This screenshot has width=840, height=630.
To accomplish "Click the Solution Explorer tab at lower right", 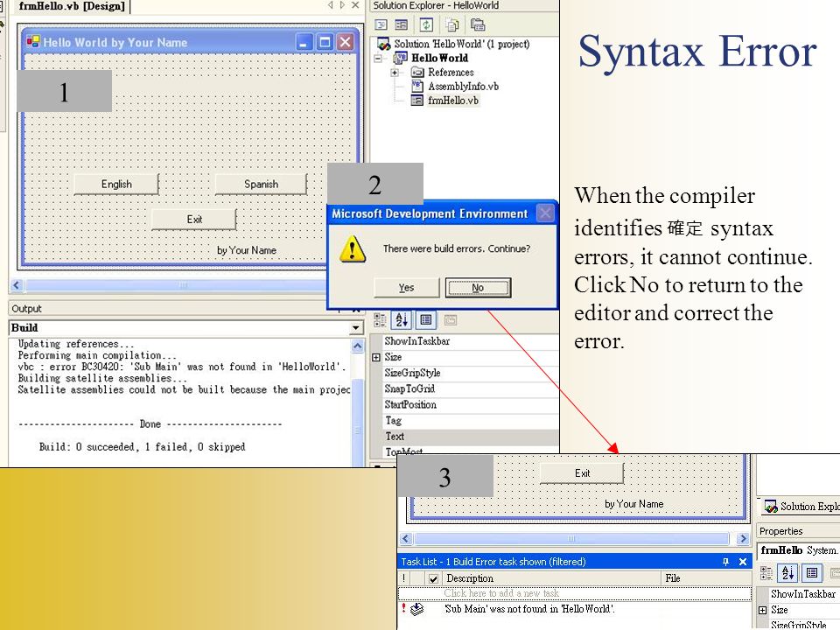I will 801,507.
